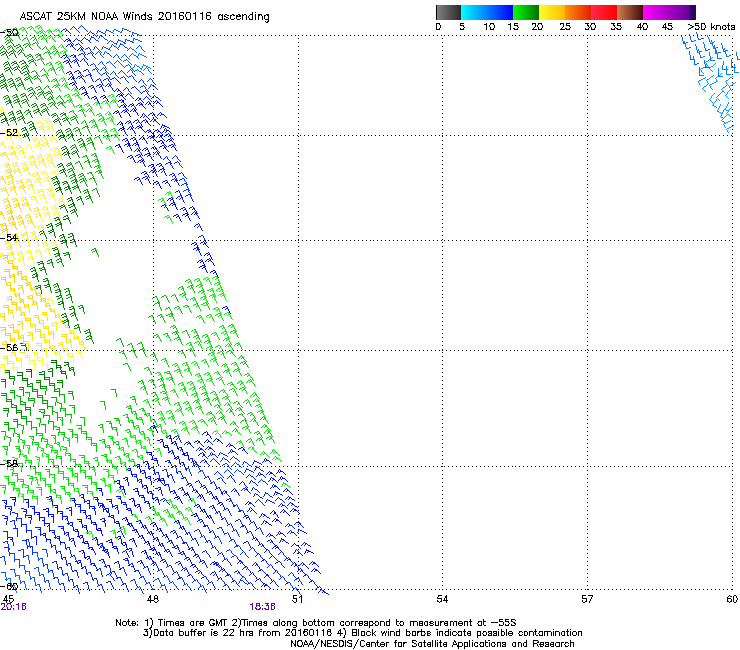Click the longitude axis label '57'

click(x=587, y=599)
